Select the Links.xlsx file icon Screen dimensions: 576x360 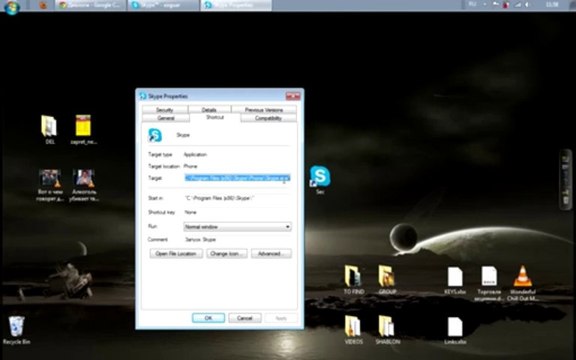click(x=455, y=330)
